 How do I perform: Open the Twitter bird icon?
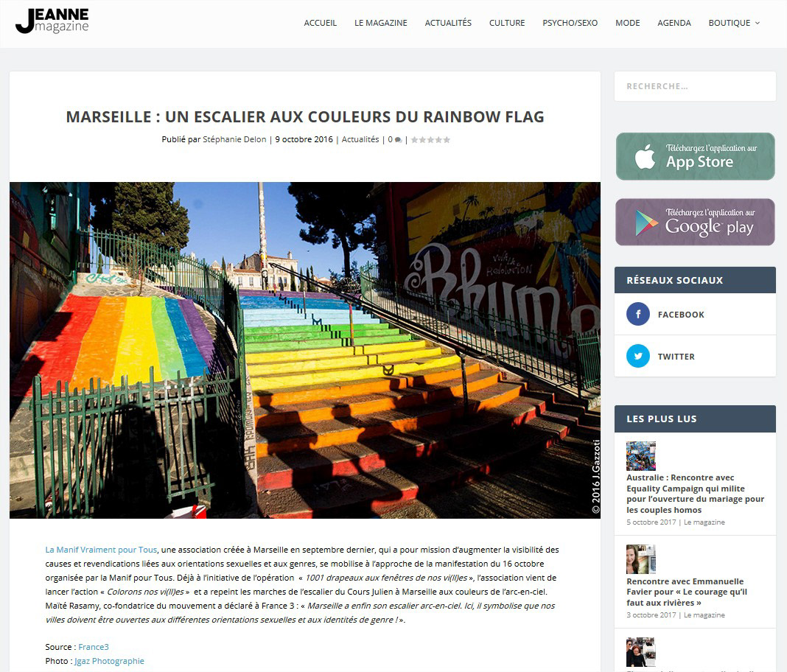638,357
